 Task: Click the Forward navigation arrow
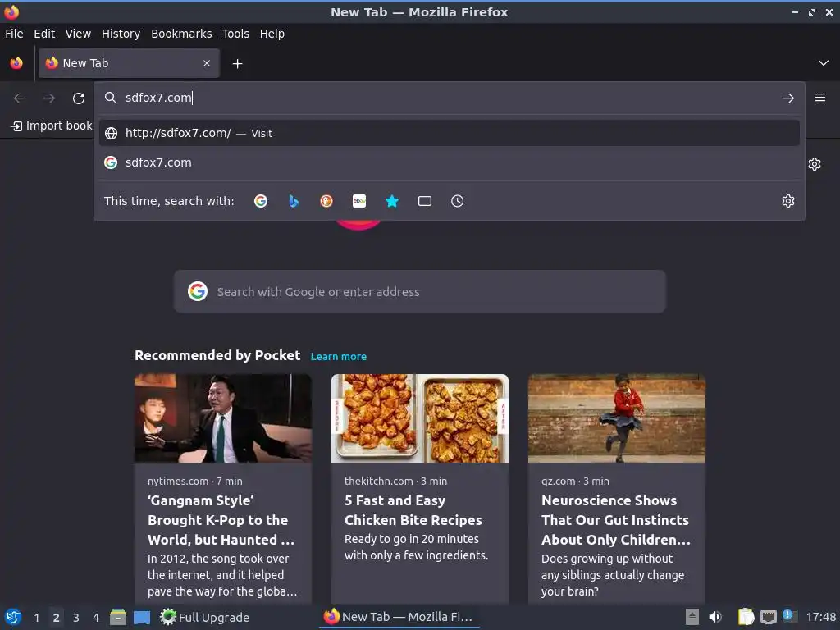(x=49, y=98)
